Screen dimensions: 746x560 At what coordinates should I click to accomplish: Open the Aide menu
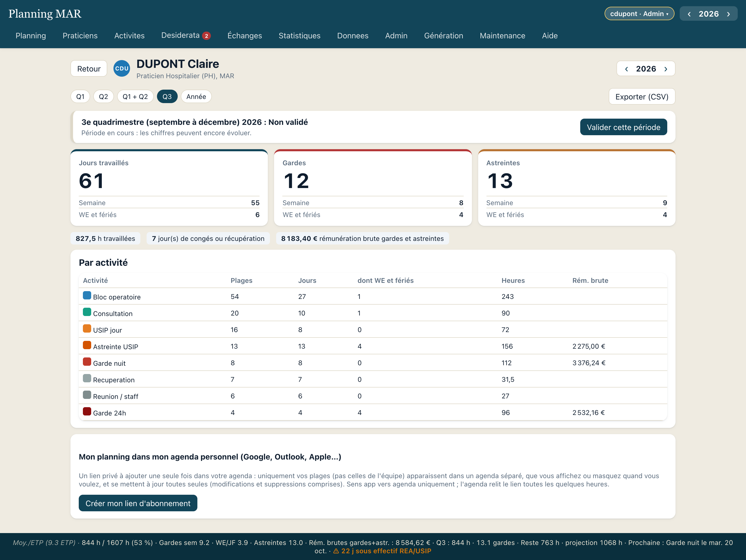(x=550, y=36)
